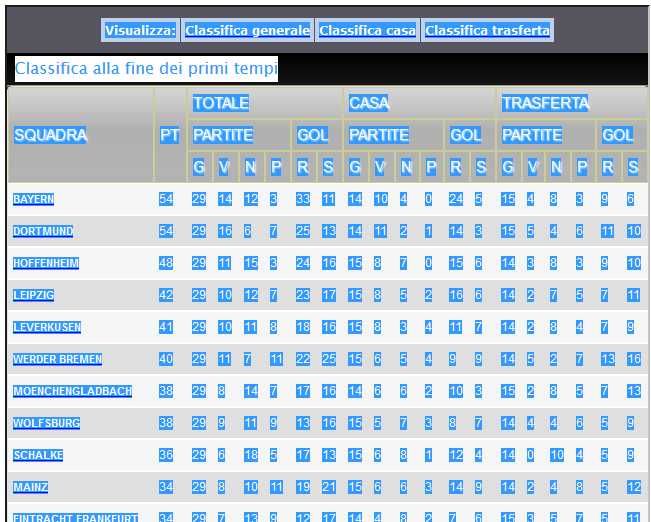Select the WERDER BREMEN team link

click(57, 359)
